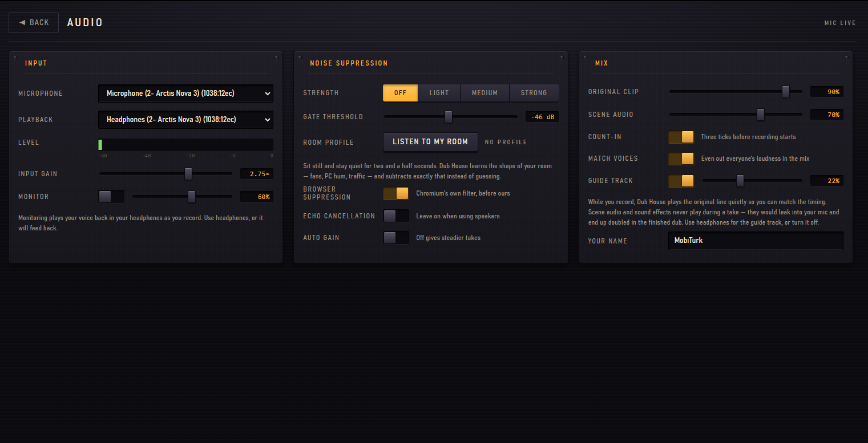Click the input Level meter bar
The image size is (868, 443).
point(185,145)
